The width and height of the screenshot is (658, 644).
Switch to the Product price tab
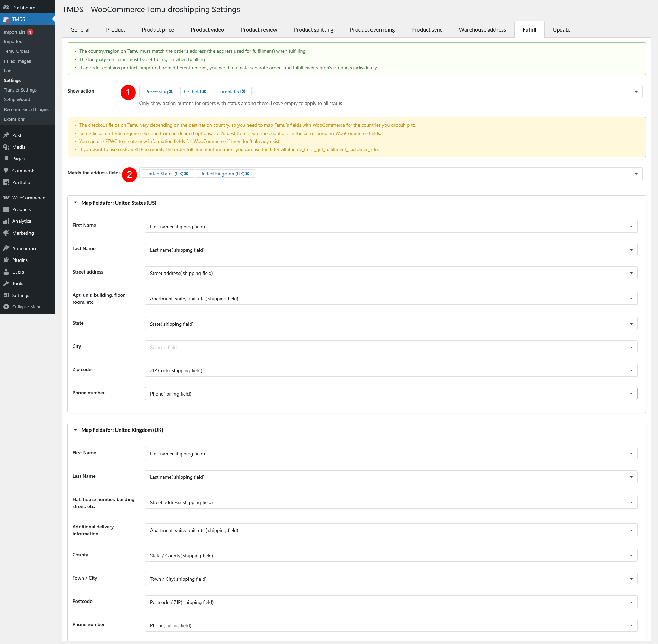158,29
